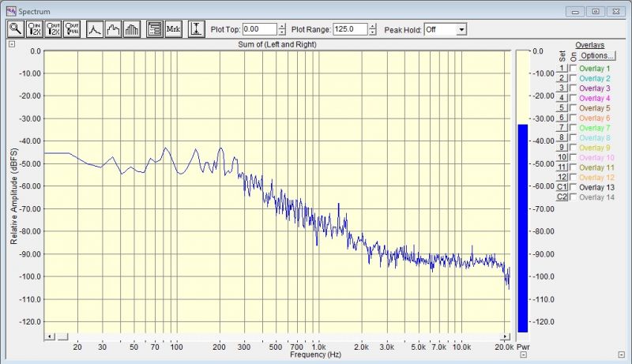The image size is (632, 364).
Task: Enable the Overlay 10 checkbox
Action: [573, 157]
